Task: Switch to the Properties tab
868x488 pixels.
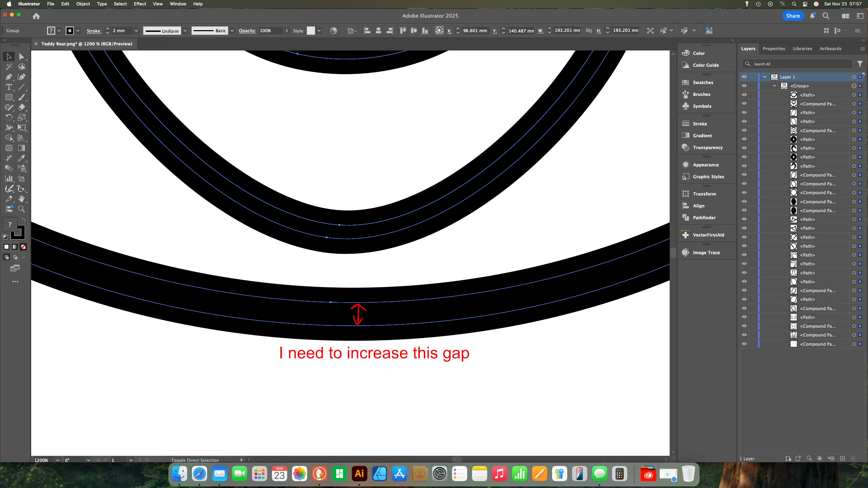Action: 774,48
